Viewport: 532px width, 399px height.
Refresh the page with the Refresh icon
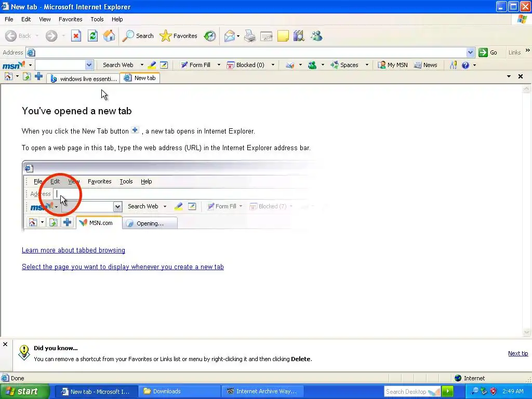pos(92,36)
